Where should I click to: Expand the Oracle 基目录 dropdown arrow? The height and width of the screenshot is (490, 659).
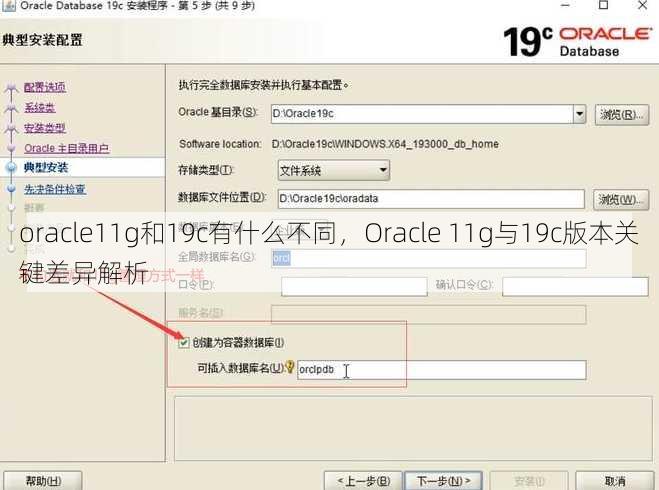(580, 114)
